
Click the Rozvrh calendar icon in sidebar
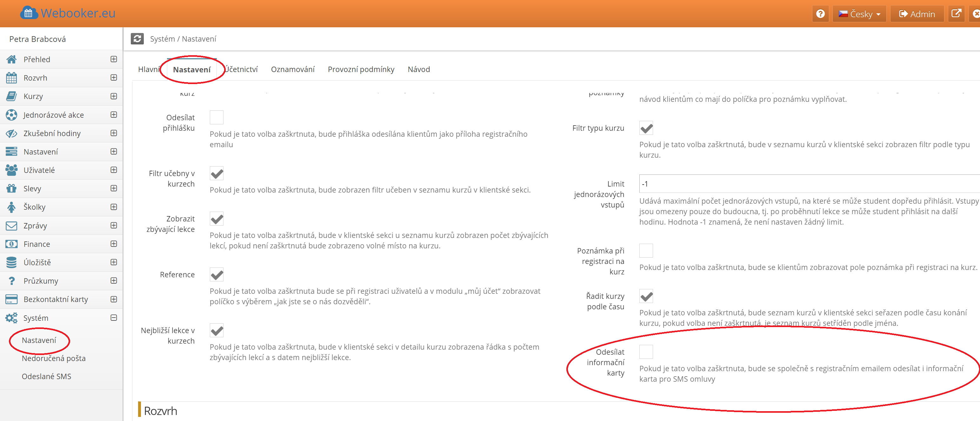click(11, 78)
